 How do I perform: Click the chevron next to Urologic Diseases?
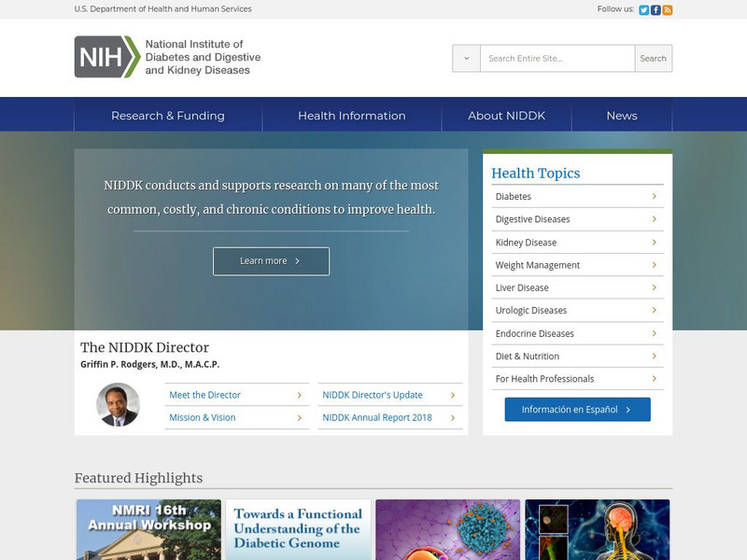[655, 310]
